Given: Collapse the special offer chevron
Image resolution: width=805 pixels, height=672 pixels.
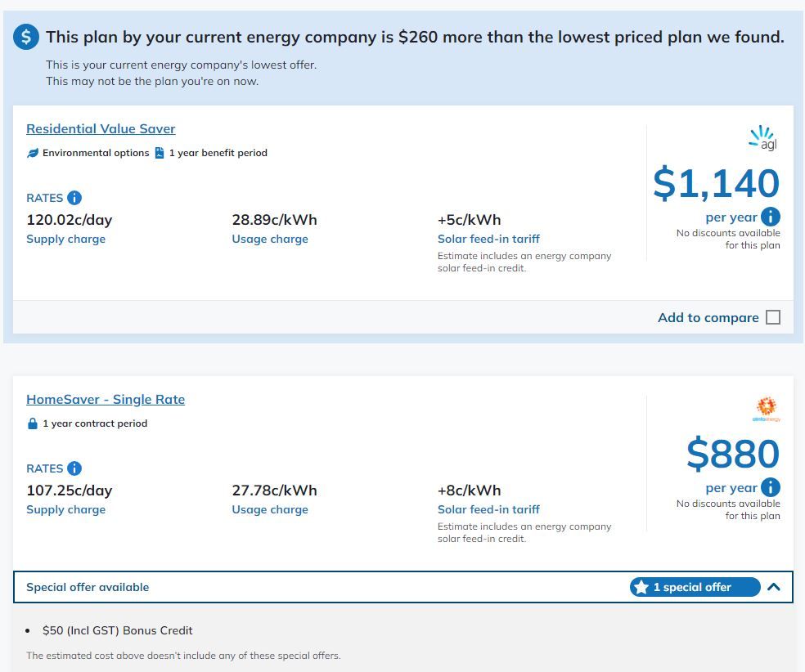Looking at the screenshot, I should pyautogui.click(x=775, y=587).
